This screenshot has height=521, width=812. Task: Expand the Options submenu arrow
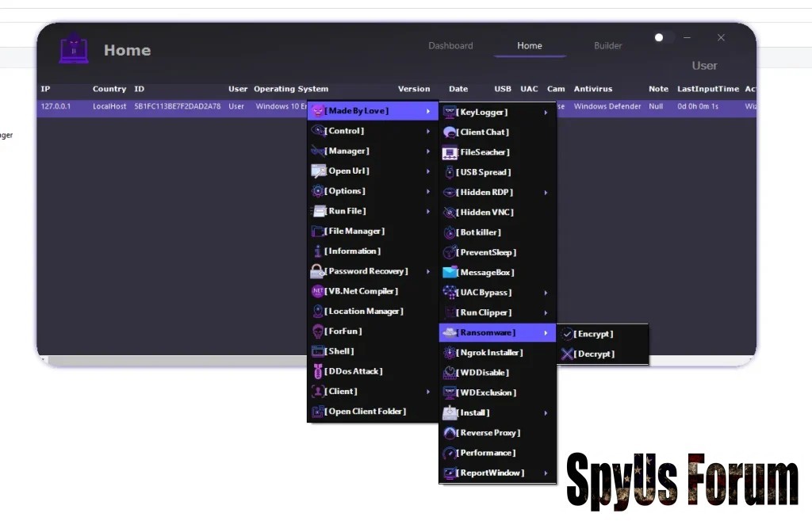[x=428, y=191]
